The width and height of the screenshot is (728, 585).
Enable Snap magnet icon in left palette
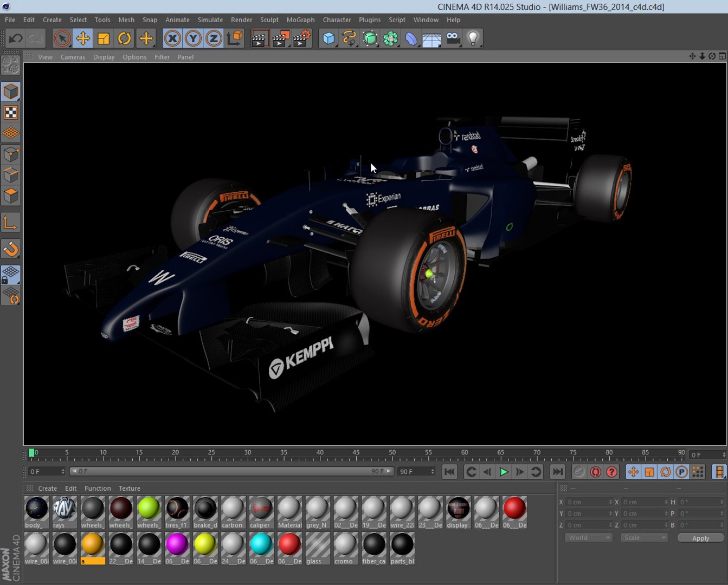click(11, 249)
